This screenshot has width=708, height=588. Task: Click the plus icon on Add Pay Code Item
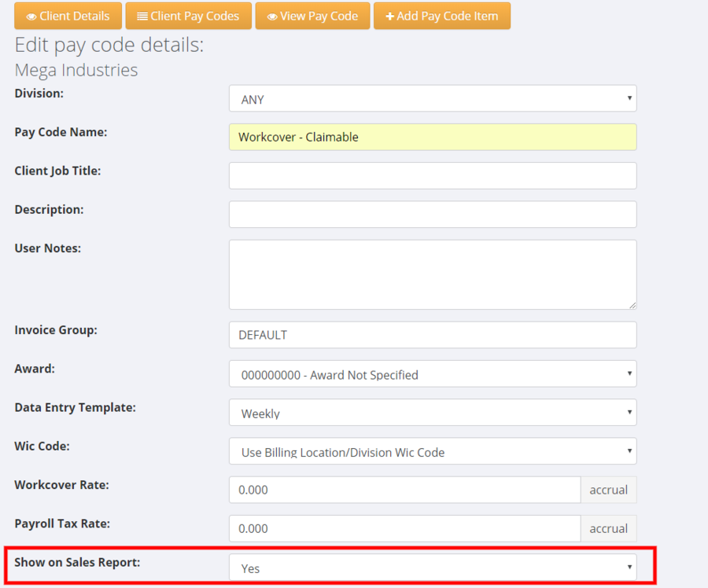[389, 17]
